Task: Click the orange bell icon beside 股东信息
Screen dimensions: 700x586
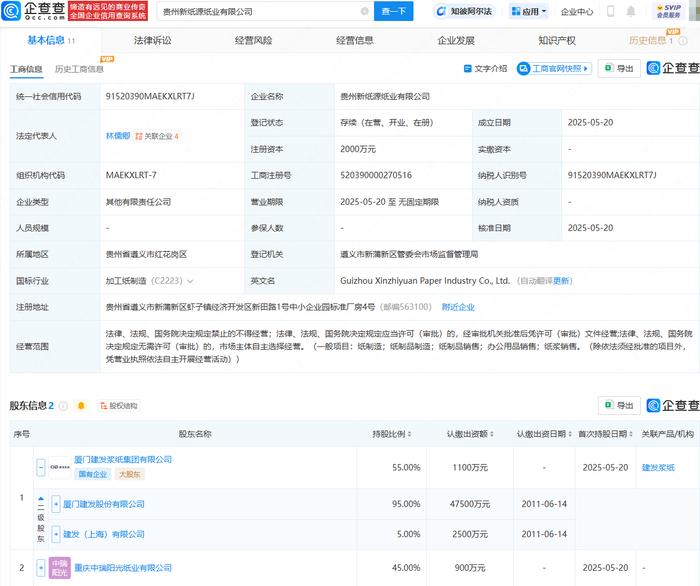Action: (x=81, y=406)
